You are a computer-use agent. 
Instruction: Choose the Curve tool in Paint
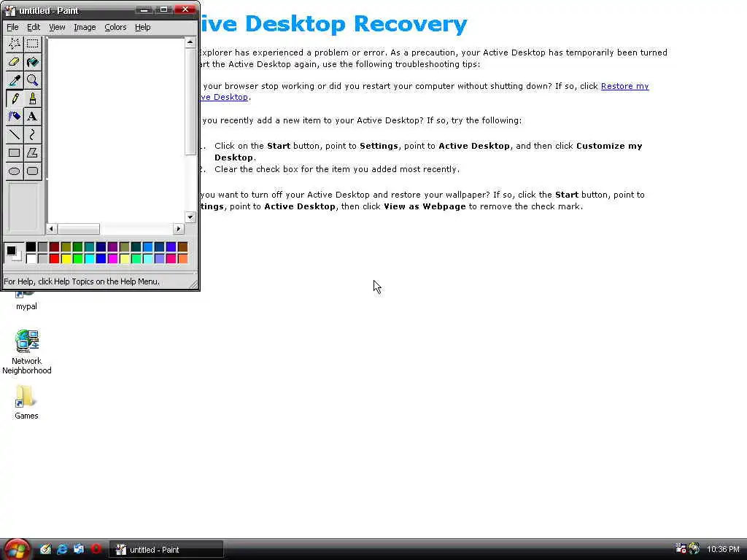tap(32, 135)
